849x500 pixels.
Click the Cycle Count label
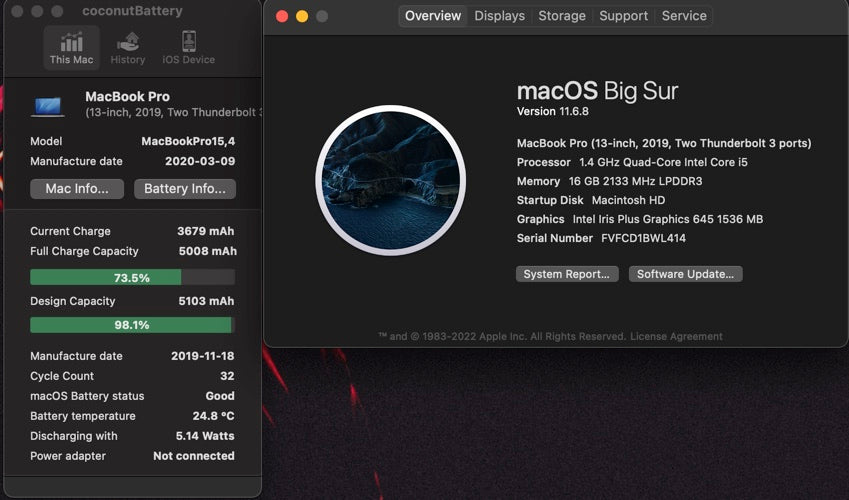point(62,376)
